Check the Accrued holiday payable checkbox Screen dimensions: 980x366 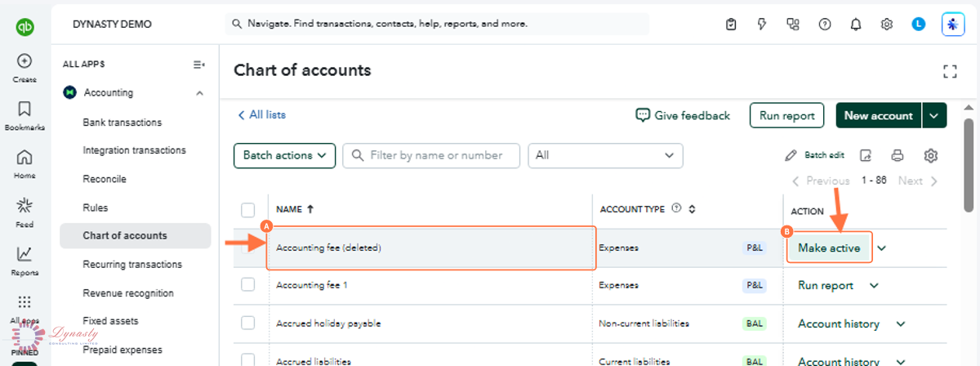(248, 323)
